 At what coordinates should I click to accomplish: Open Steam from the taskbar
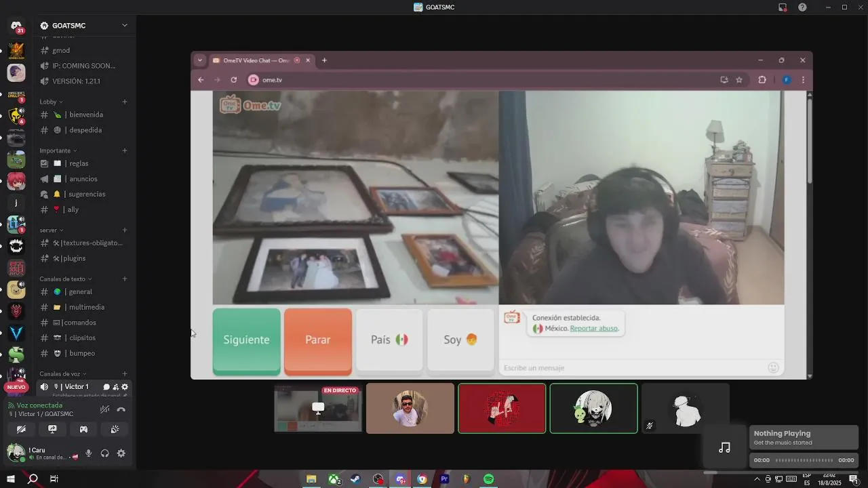355,479
